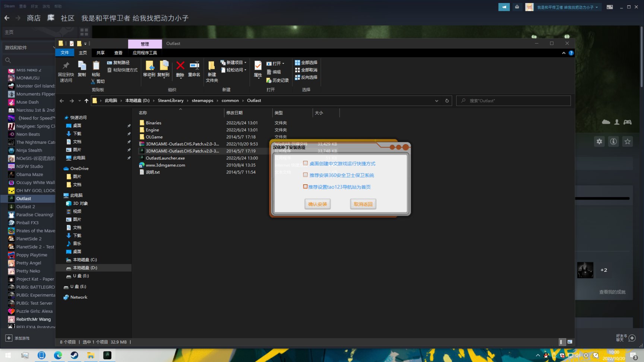Click the Copy (复制) ribbon icon
This screenshot has width=644, height=362.
(x=82, y=66)
